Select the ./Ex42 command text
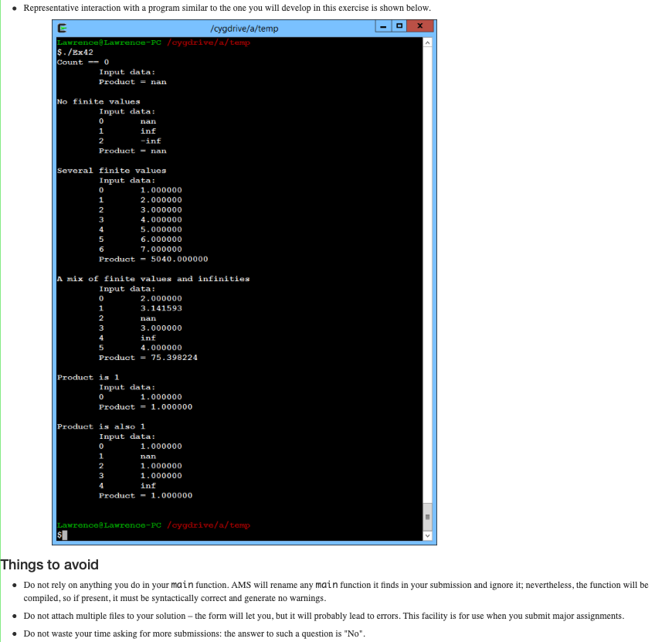 76,53
